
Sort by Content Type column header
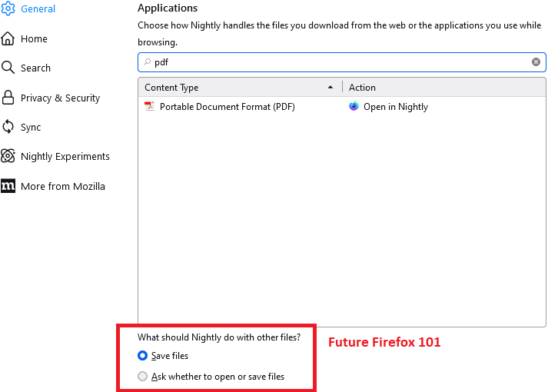pos(238,88)
